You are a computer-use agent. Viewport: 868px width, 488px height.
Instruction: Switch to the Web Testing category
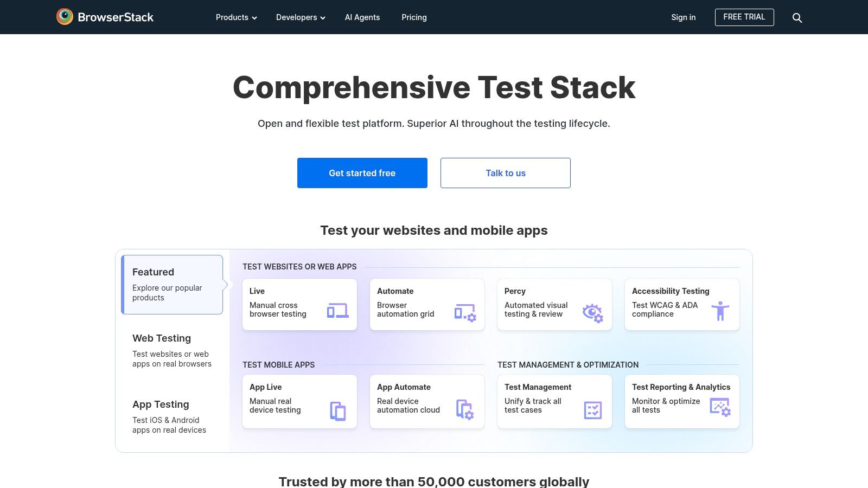(x=161, y=338)
